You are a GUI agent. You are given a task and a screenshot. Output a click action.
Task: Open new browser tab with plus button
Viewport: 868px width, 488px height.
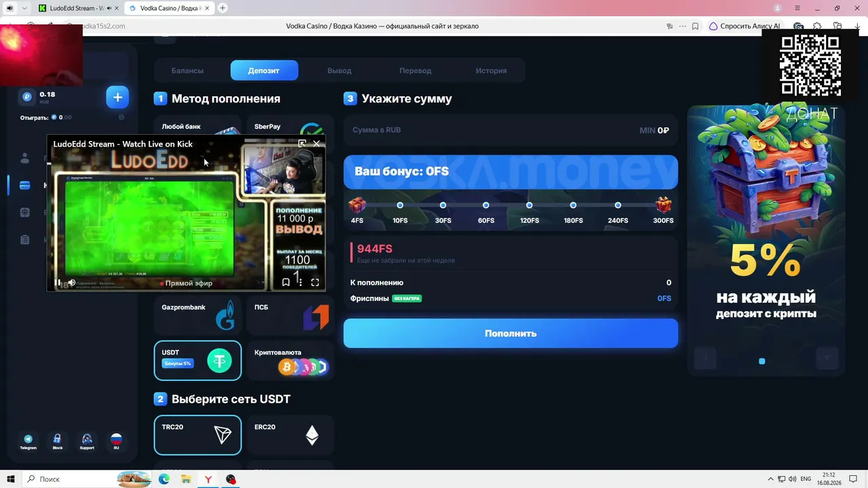click(x=222, y=8)
